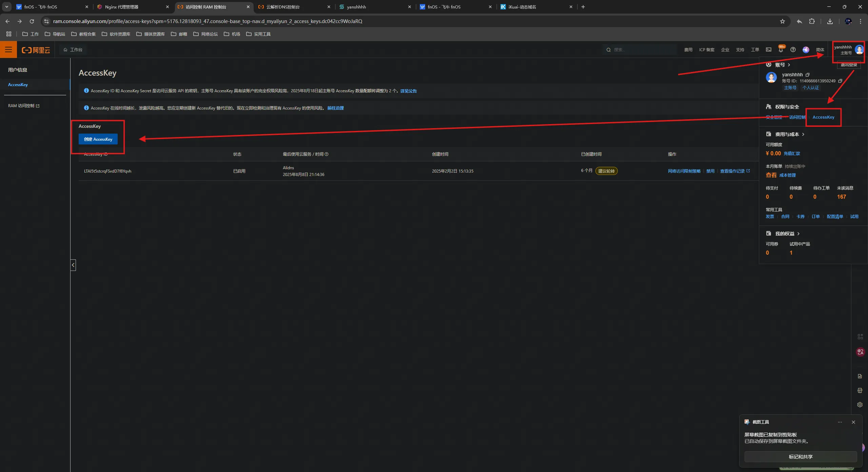The height and width of the screenshot is (472, 868).
Task: Open the Aliyun hamburger menu
Action: click(x=8, y=50)
